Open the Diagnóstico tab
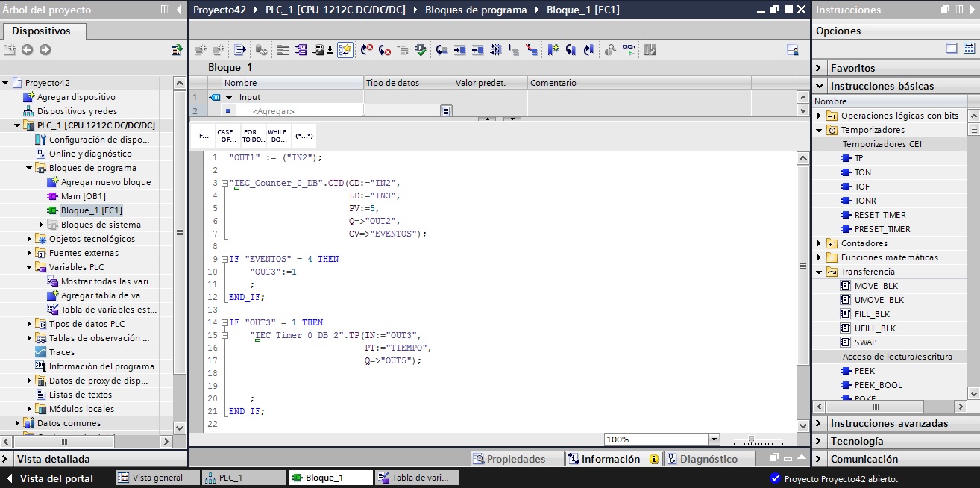Image resolution: width=980 pixels, height=488 pixels. pos(709,459)
